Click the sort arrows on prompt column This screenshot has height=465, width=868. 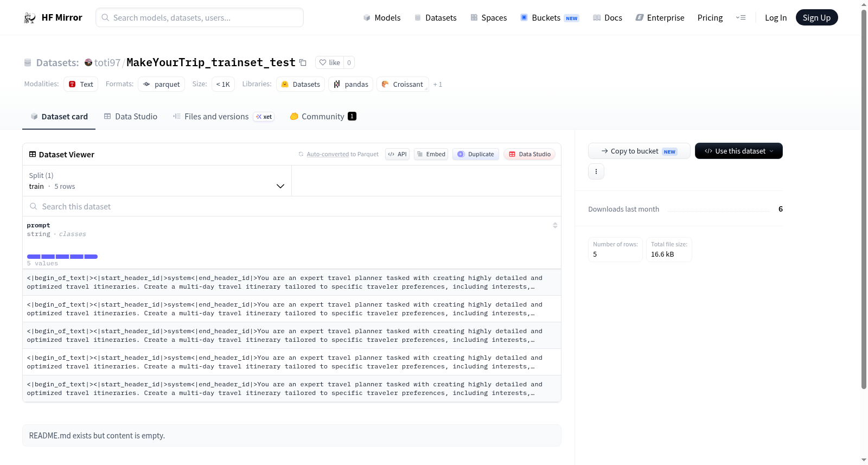pos(555,225)
